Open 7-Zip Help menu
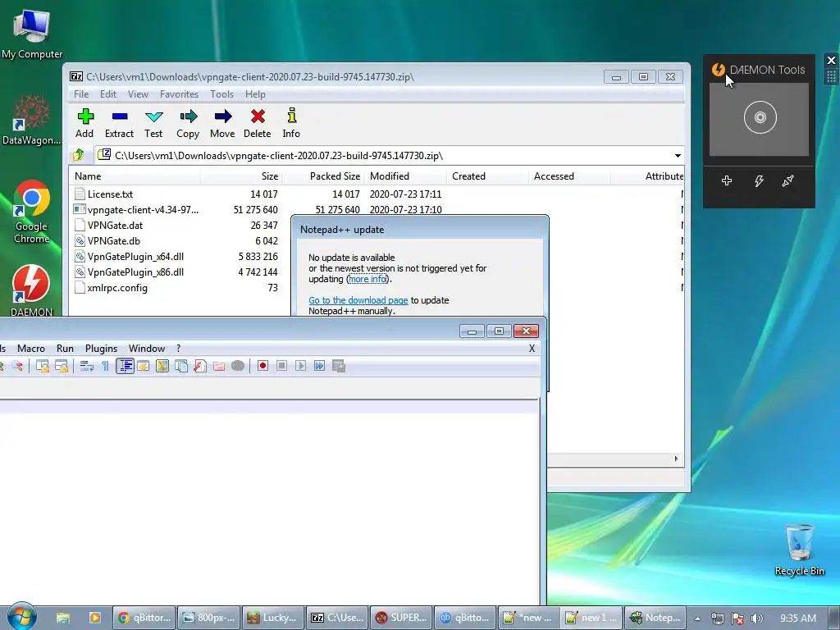The width and height of the screenshot is (840, 630). tap(256, 94)
